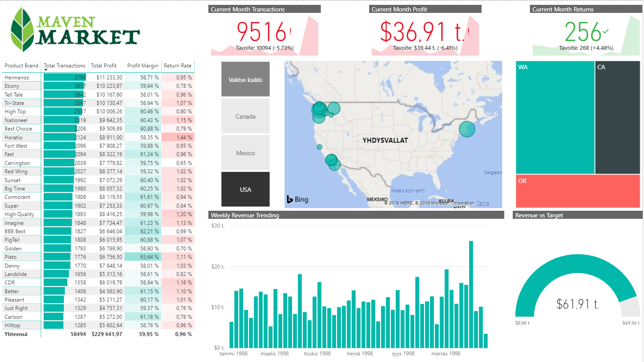The height and width of the screenshot is (362, 644).
Task: Click the Yhteensä total row label
Action: click(16, 334)
